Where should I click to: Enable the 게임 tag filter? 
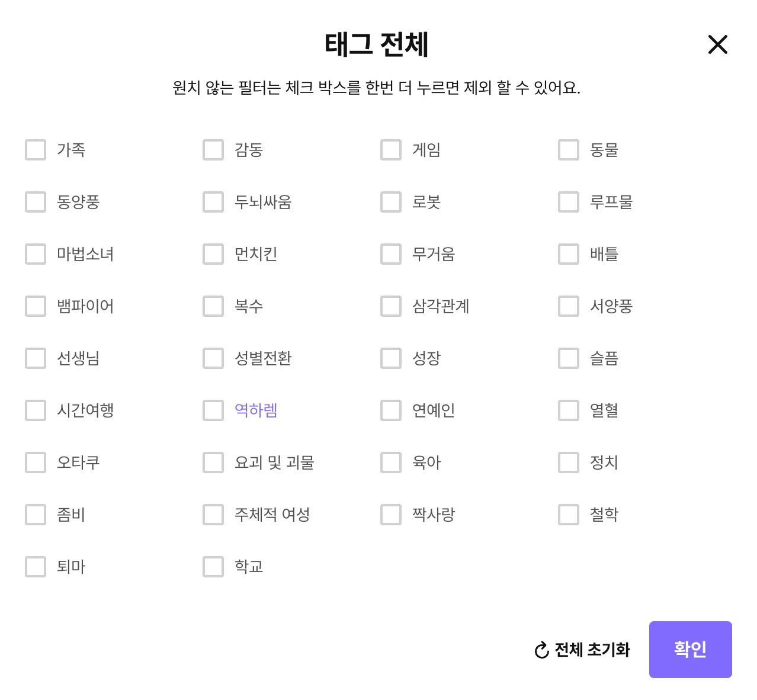tap(390, 150)
